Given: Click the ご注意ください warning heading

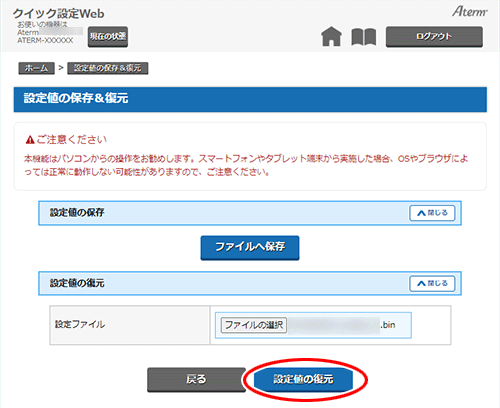Looking at the screenshot, I should (x=66, y=139).
